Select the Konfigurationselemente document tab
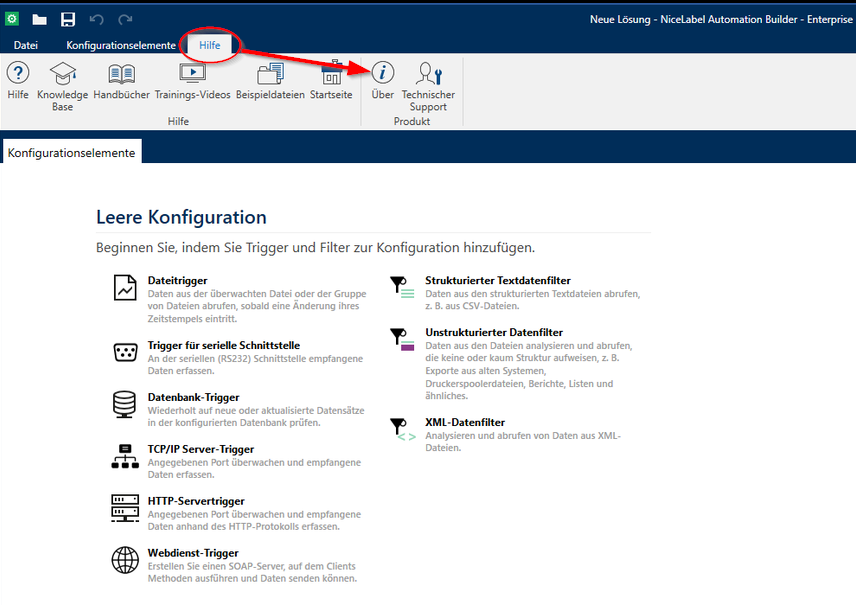856x605 pixels. [x=72, y=152]
